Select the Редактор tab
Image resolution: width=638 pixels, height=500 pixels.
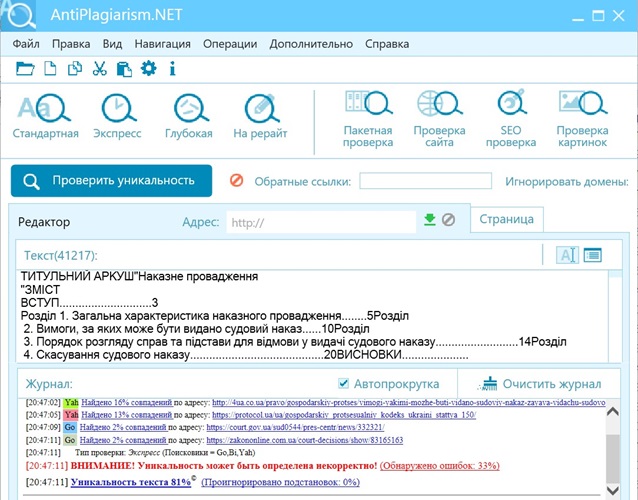(44, 222)
